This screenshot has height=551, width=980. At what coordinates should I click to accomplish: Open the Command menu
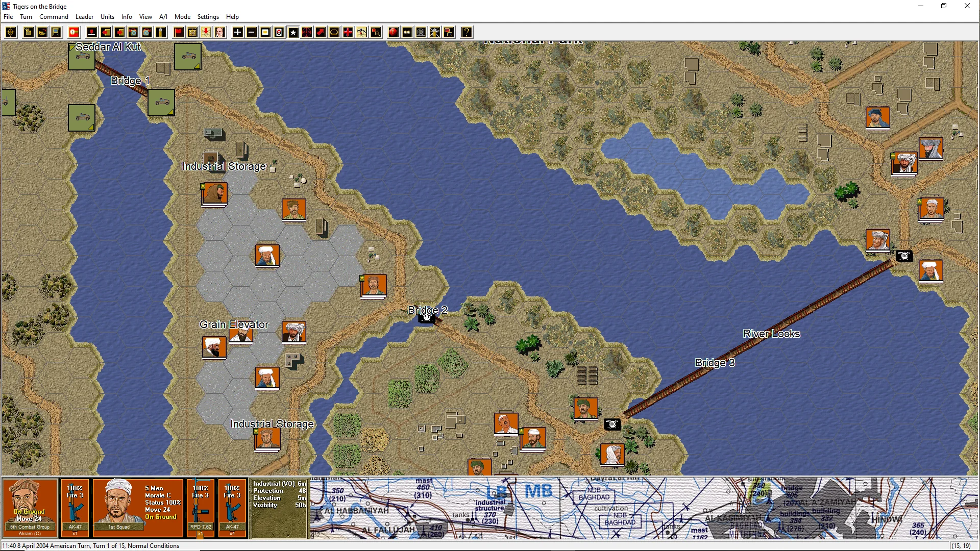pos(54,17)
